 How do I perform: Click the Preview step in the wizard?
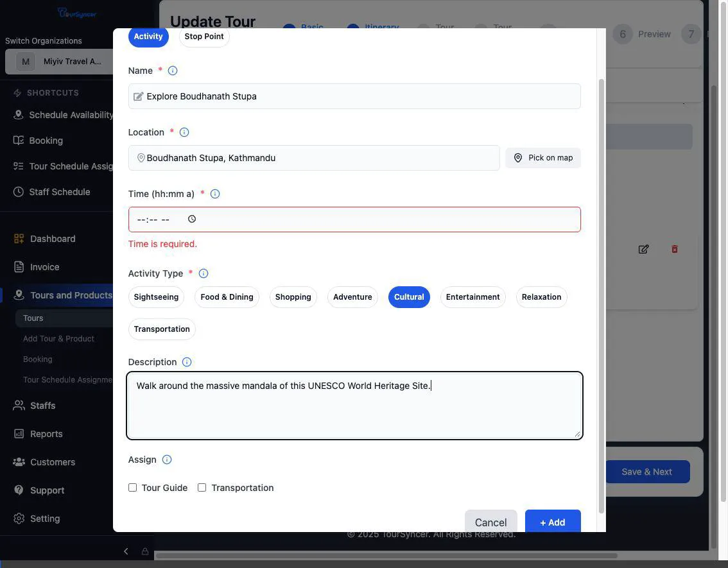click(x=654, y=32)
